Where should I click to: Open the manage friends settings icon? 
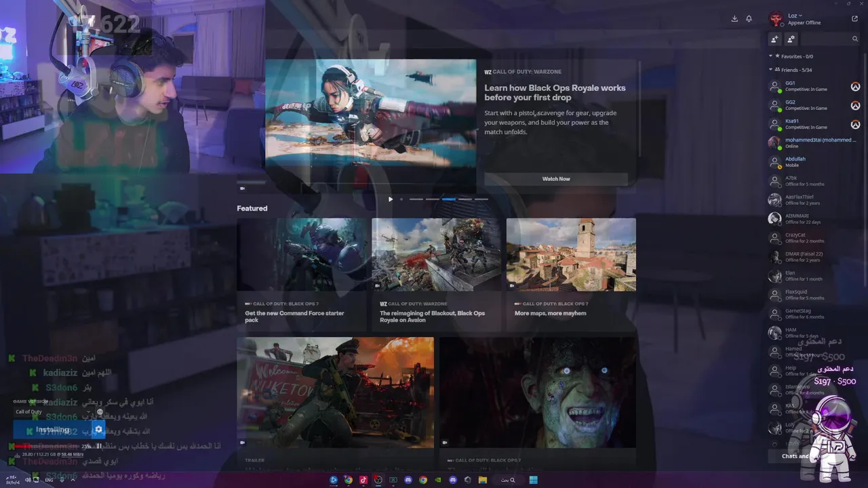791,39
